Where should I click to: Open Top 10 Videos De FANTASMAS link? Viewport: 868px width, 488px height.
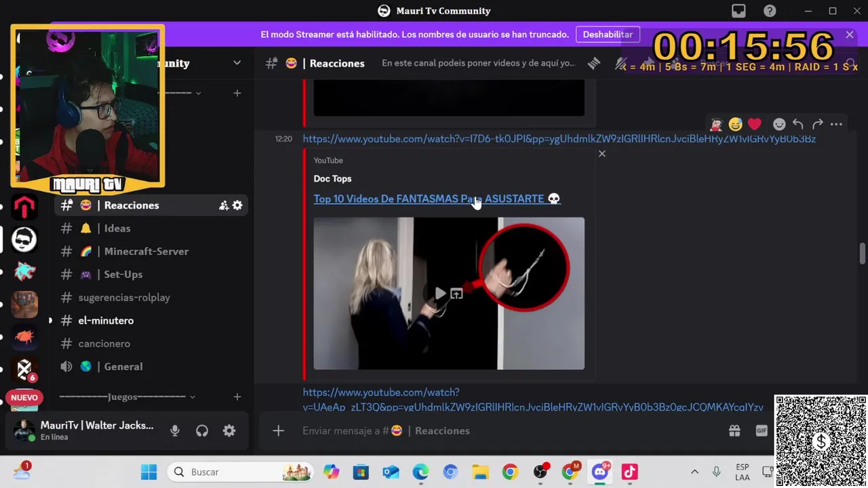pyautogui.click(x=437, y=199)
